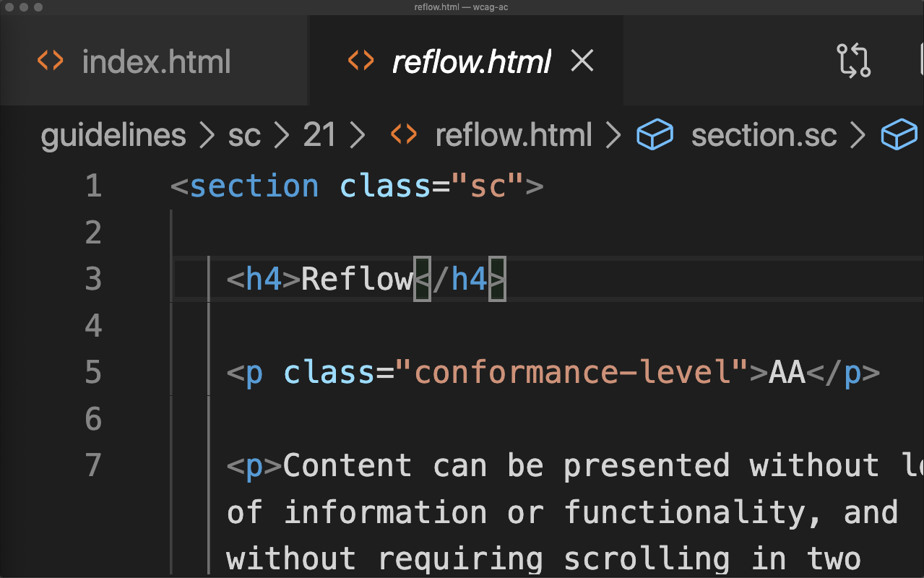Click line number 5 in gutter
This screenshot has width=924, height=578.
click(x=93, y=372)
